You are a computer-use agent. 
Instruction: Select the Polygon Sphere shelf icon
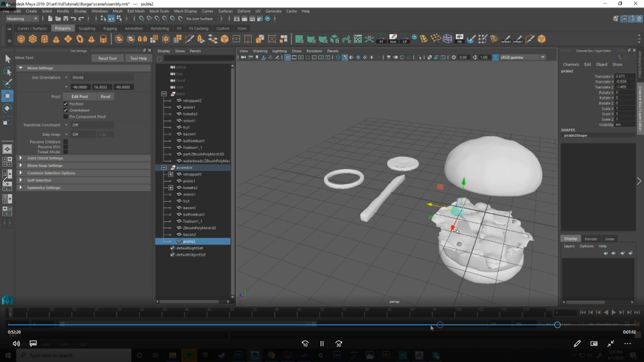pos(21,39)
